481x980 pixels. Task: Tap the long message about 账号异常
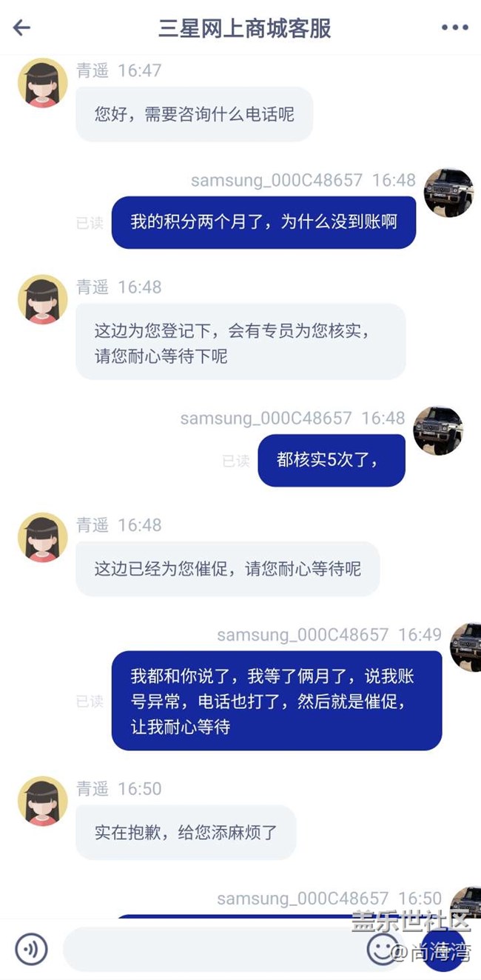pyautogui.click(x=277, y=701)
